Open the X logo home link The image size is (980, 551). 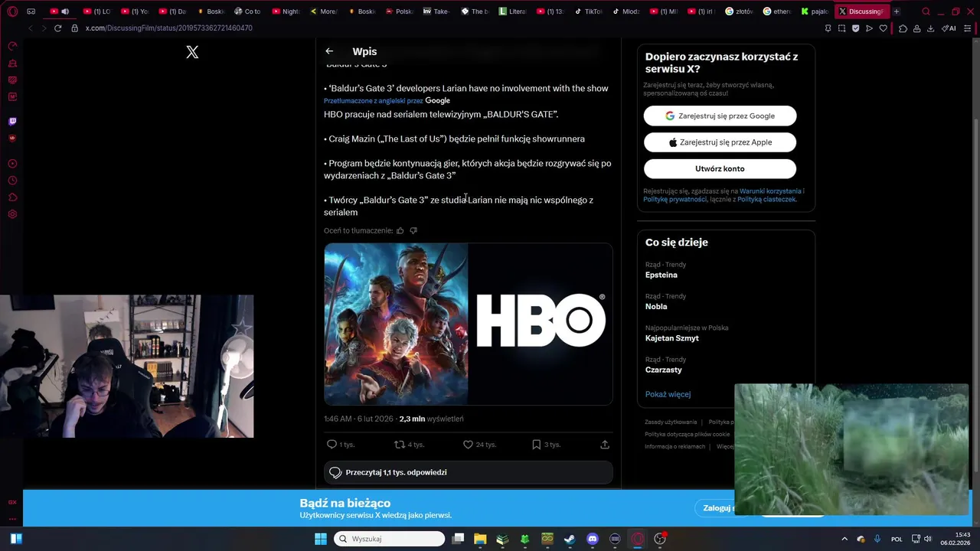tap(192, 52)
